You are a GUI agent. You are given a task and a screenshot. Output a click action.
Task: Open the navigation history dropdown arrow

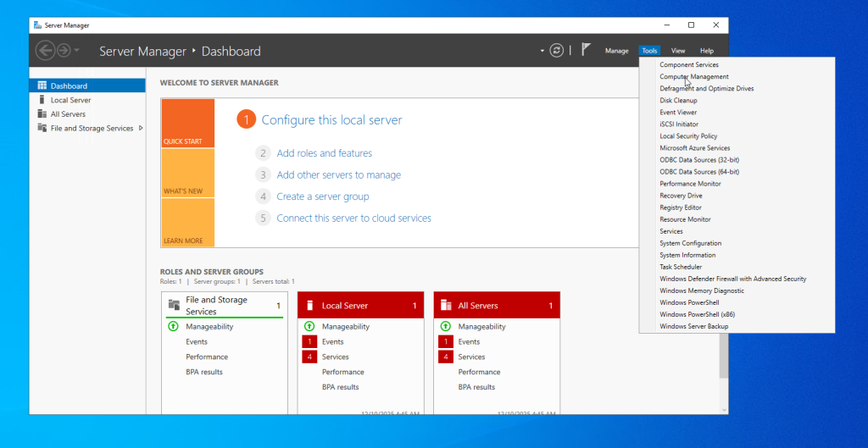coord(76,50)
